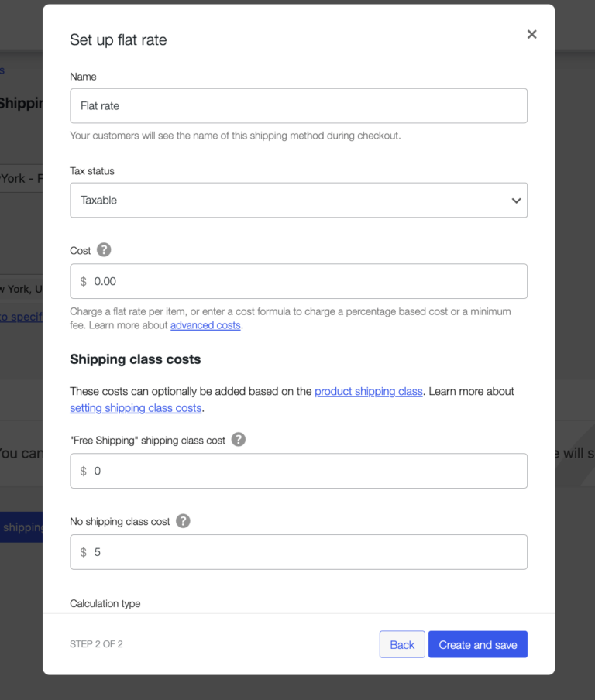
Task: Open the "advanced costs" link
Action: pyautogui.click(x=205, y=324)
